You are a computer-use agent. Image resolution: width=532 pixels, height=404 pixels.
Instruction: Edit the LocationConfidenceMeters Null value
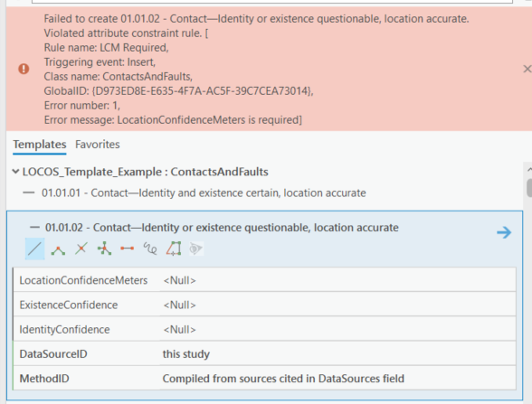[x=337, y=280]
